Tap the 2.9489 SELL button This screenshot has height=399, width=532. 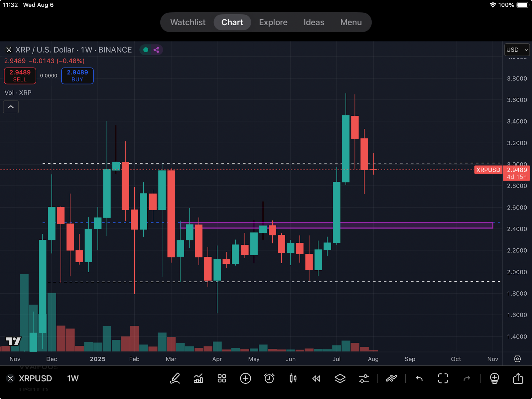[20, 76]
